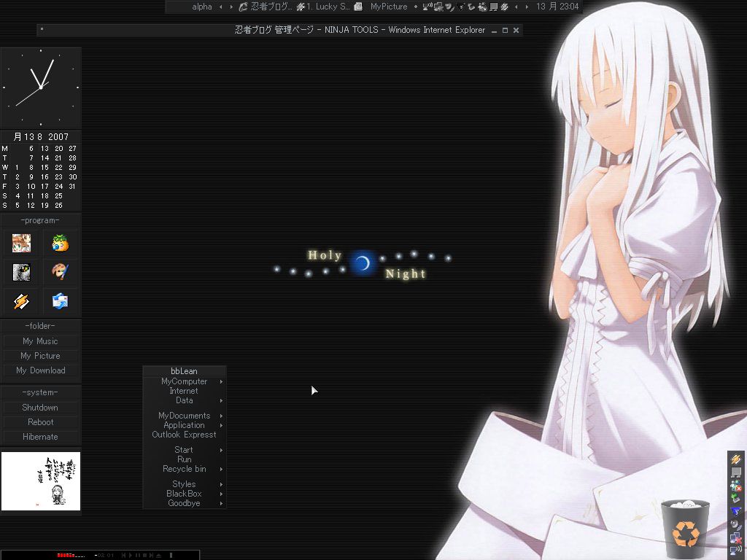Click Winamp icon in the side tray
Viewport: 747px width, 560px height.
pyautogui.click(x=736, y=459)
